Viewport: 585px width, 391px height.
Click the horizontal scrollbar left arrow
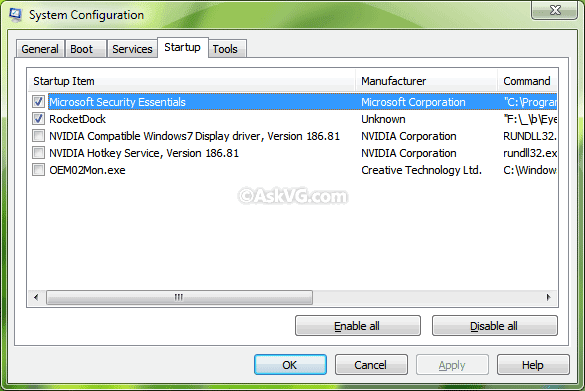(x=36, y=297)
